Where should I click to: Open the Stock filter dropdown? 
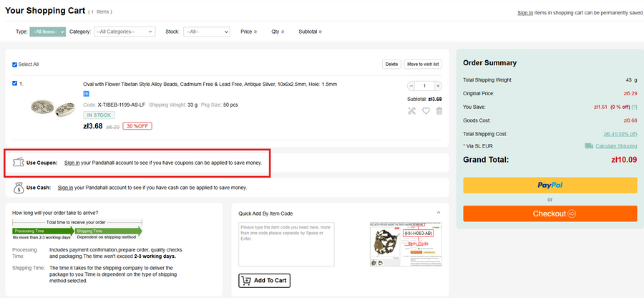point(206,32)
